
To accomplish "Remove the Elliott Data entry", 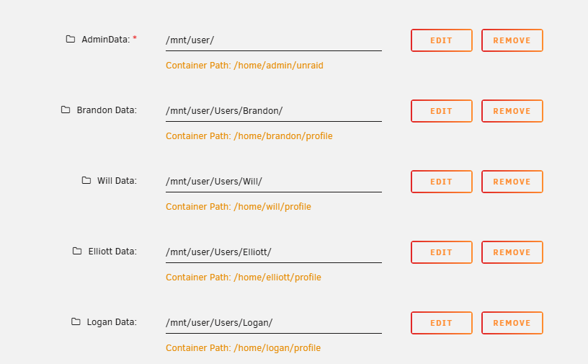I will pos(512,252).
